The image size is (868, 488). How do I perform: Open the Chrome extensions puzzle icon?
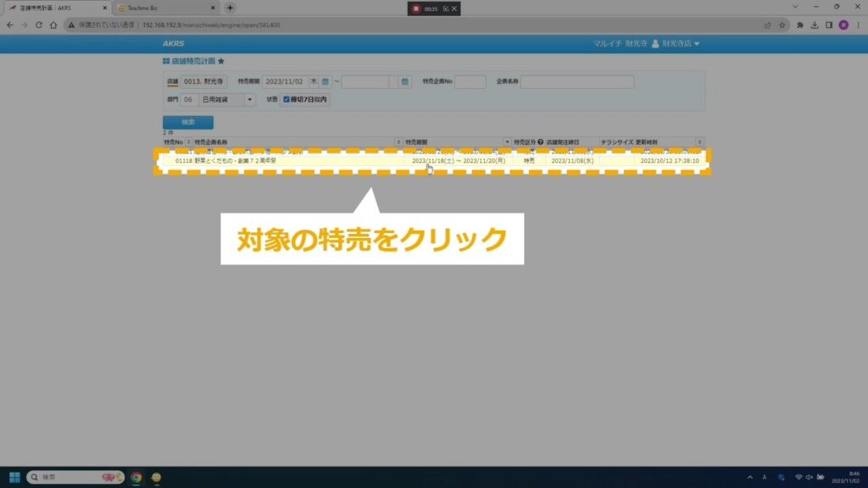point(800,25)
